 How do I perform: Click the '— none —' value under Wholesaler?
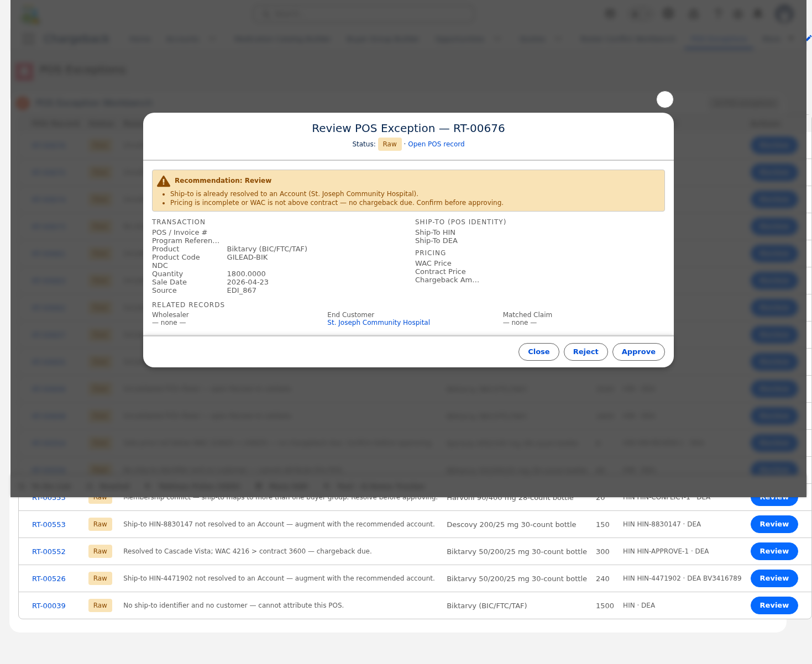pos(169,323)
